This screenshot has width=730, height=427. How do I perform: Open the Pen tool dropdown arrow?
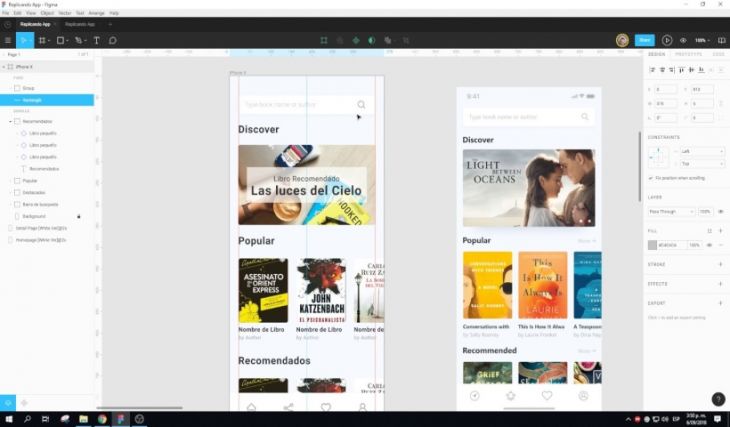(x=86, y=41)
